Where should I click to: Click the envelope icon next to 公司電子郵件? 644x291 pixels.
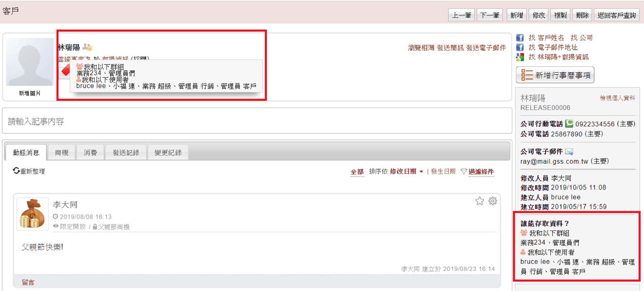[569, 152]
